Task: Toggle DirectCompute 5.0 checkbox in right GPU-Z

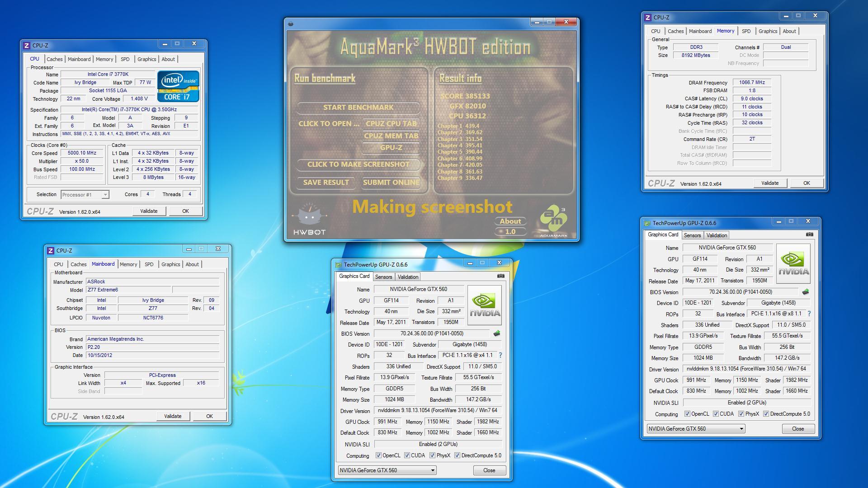Action: (x=766, y=414)
